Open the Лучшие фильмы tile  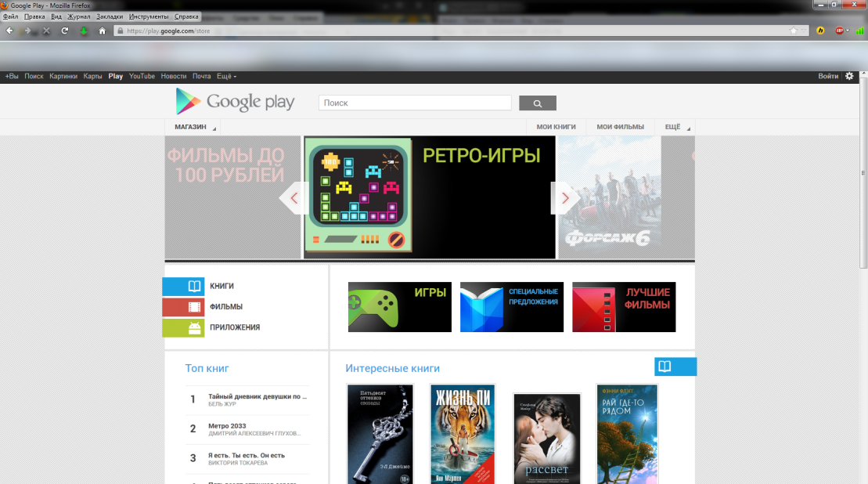[x=624, y=307]
